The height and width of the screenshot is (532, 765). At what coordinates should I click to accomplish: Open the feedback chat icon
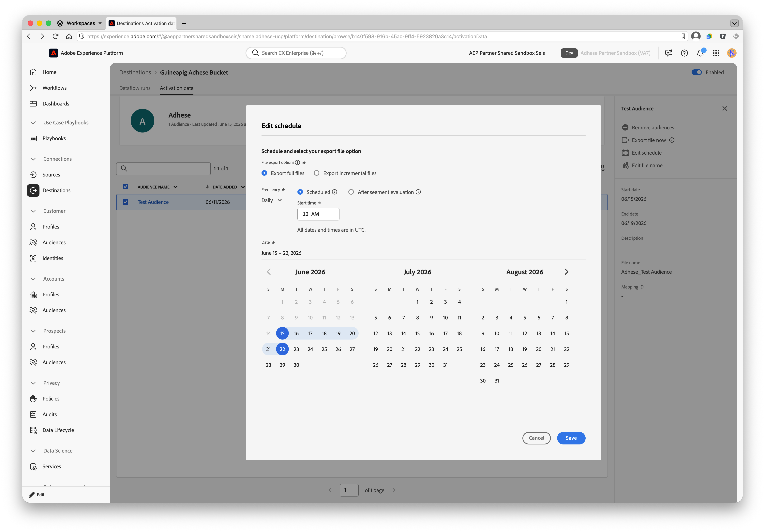pos(669,53)
